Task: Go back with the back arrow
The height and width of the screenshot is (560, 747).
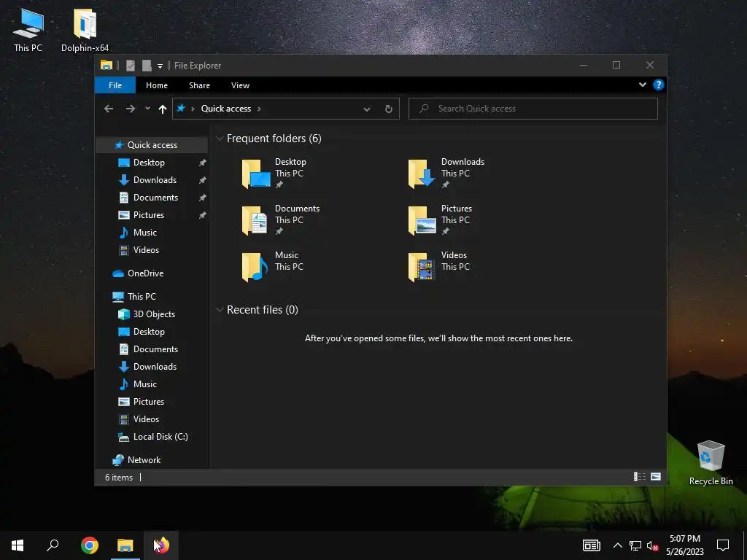Action: coord(109,109)
